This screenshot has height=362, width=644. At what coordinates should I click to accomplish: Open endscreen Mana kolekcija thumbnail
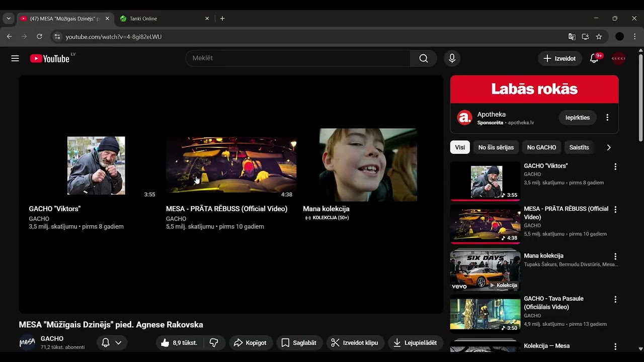pyautogui.click(x=368, y=165)
